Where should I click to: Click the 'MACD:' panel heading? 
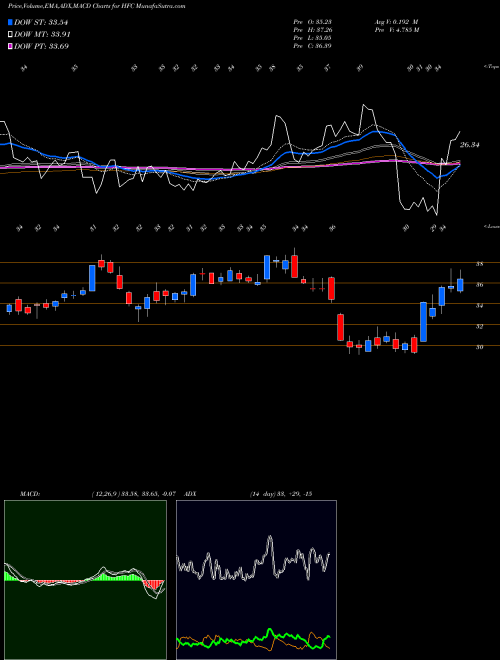tap(29, 494)
